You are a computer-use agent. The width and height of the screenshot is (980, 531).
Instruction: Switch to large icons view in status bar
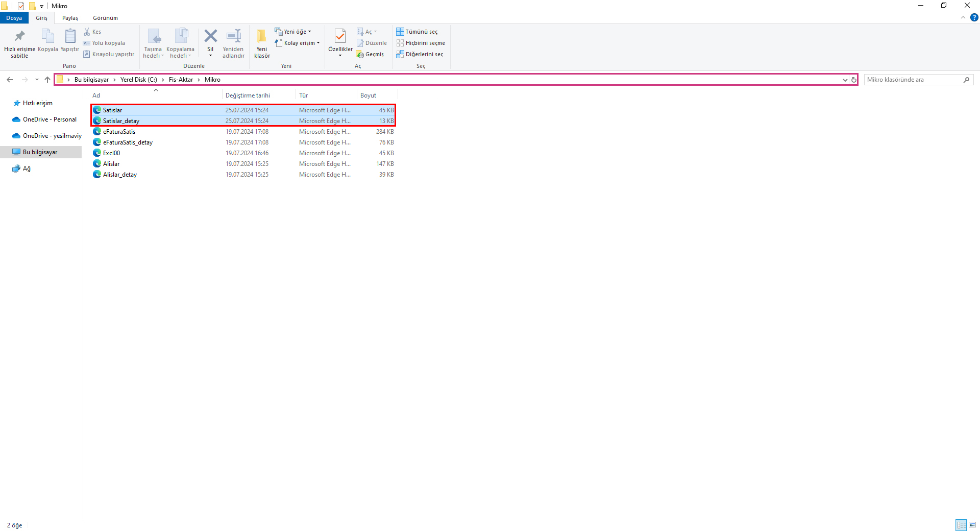972,525
